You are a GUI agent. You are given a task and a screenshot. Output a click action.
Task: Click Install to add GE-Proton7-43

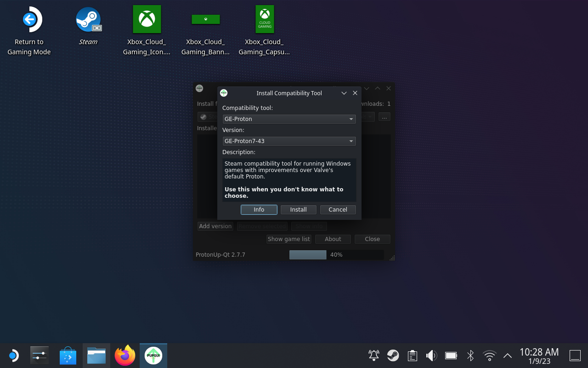click(298, 209)
